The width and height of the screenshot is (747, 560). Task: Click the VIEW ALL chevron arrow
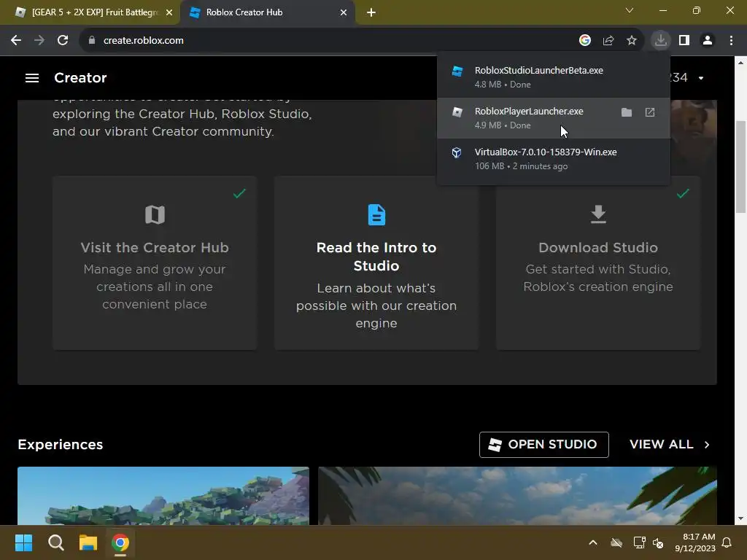[x=707, y=444]
